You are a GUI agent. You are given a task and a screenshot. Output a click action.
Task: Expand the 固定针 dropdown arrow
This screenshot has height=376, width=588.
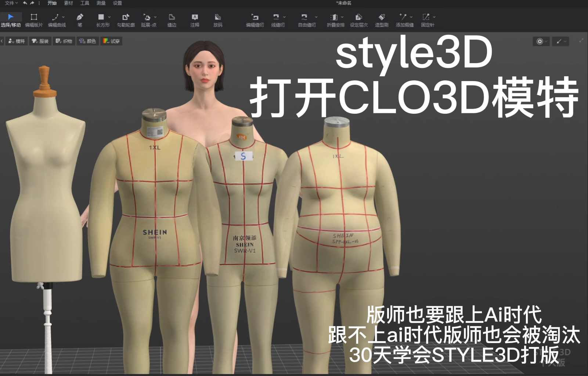[434, 17]
